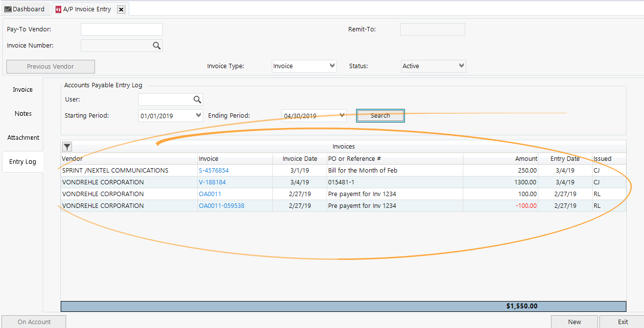644x328 pixels.
Task: Open the Status dropdown showing Active
Action: click(x=460, y=65)
